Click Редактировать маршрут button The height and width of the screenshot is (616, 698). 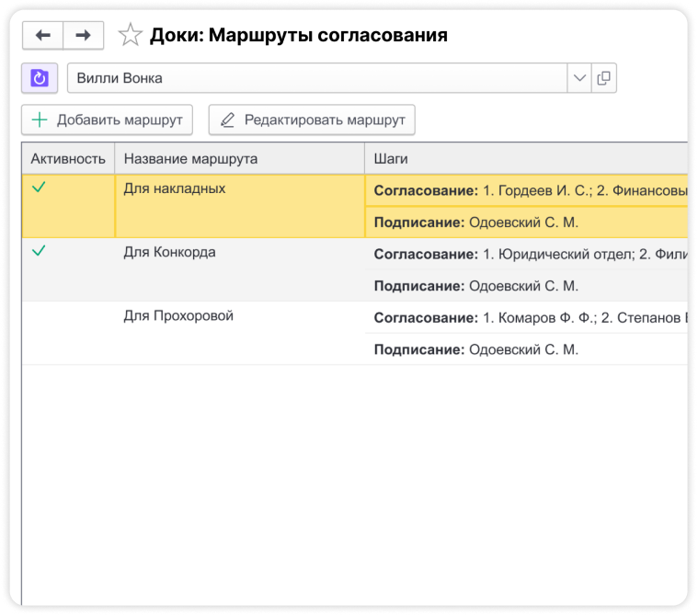tap(312, 120)
